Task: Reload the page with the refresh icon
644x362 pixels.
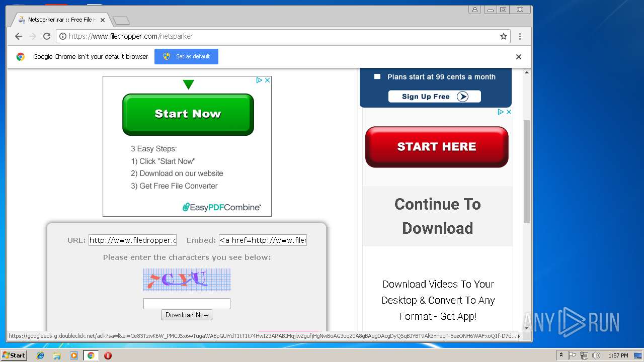Action: [47, 36]
